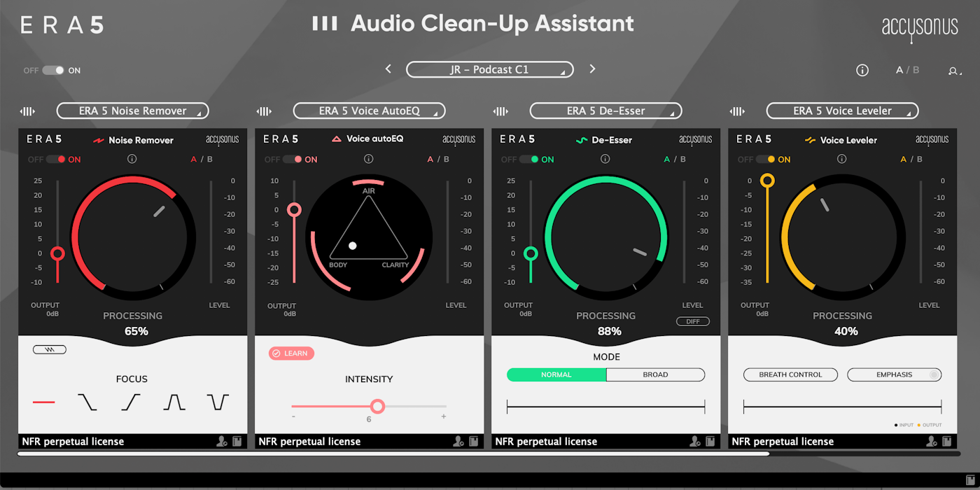Click the waveform icon beside ERA 5 Voice Leveler
The width and height of the screenshot is (980, 490).
[x=737, y=111]
